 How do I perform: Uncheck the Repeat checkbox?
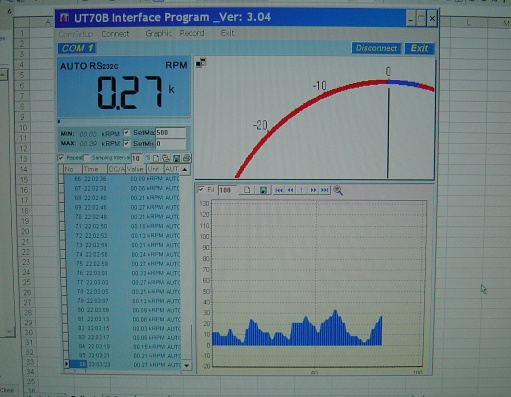coord(61,158)
